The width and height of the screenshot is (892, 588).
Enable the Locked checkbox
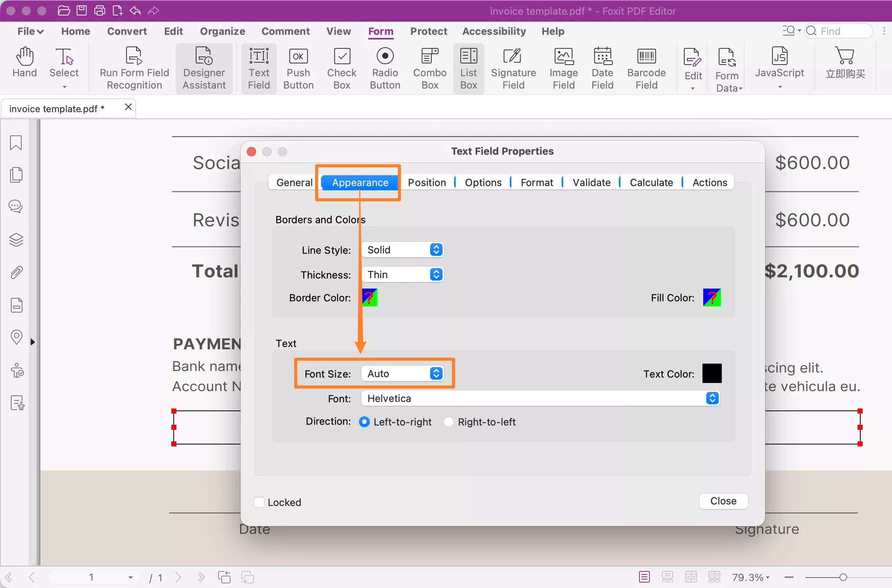tap(259, 502)
